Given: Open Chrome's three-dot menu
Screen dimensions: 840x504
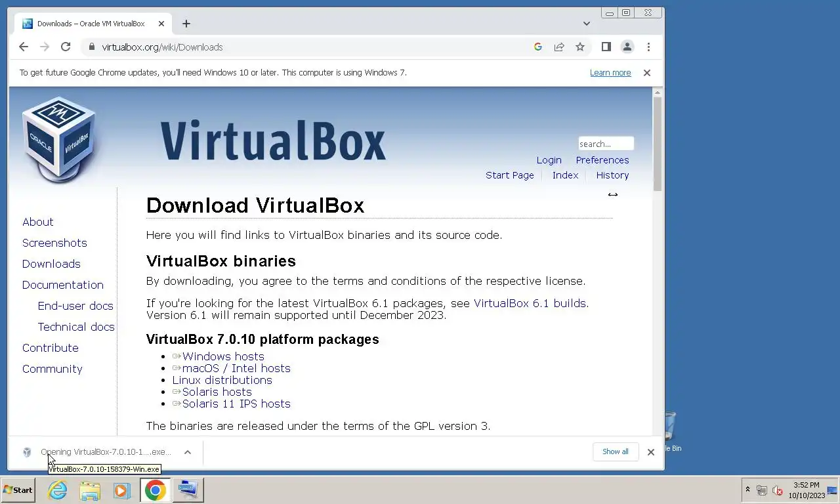Looking at the screenshot, I should (x=648, y=47).
